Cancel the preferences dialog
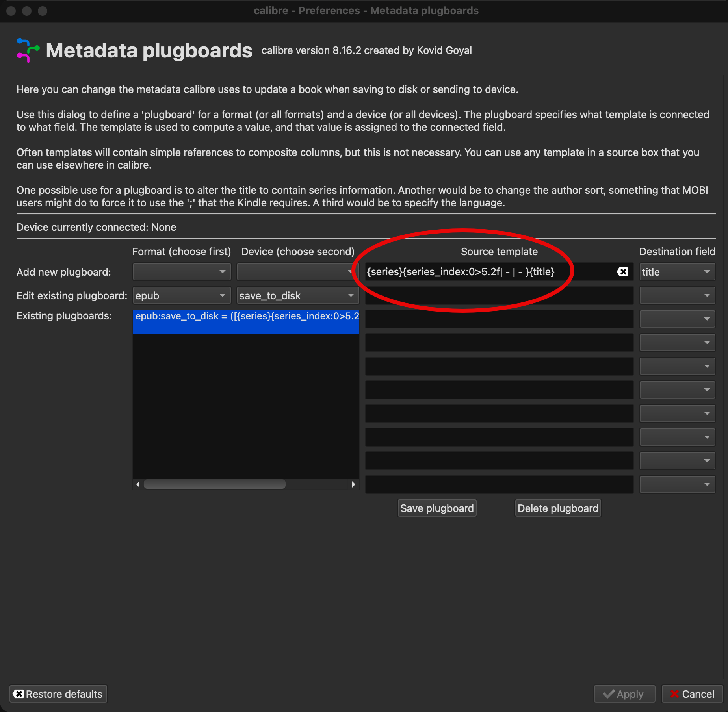 pos(692,694)
